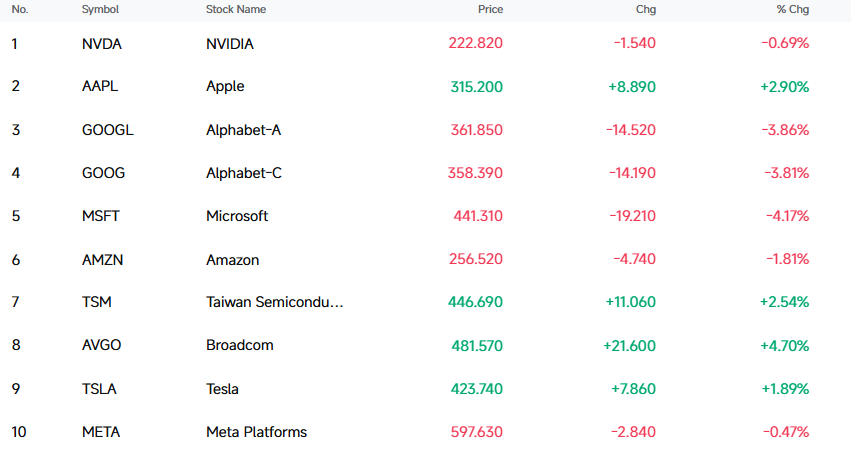The width and height of the screenshot is (851, 452).
Task: Click Microsoft's -19.210 change value
Action: [632, 216]
